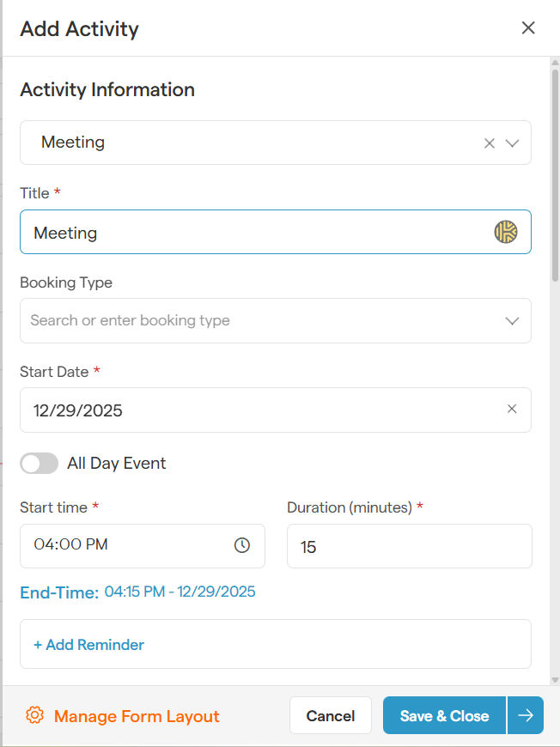The width and height of the screenshot is (560, 747).
Task: Open the Booking Type dropdown
Action: coord(512,320)
